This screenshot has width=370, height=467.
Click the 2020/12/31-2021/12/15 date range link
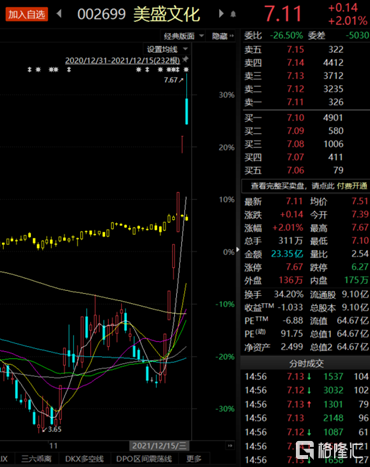(122, 61)
